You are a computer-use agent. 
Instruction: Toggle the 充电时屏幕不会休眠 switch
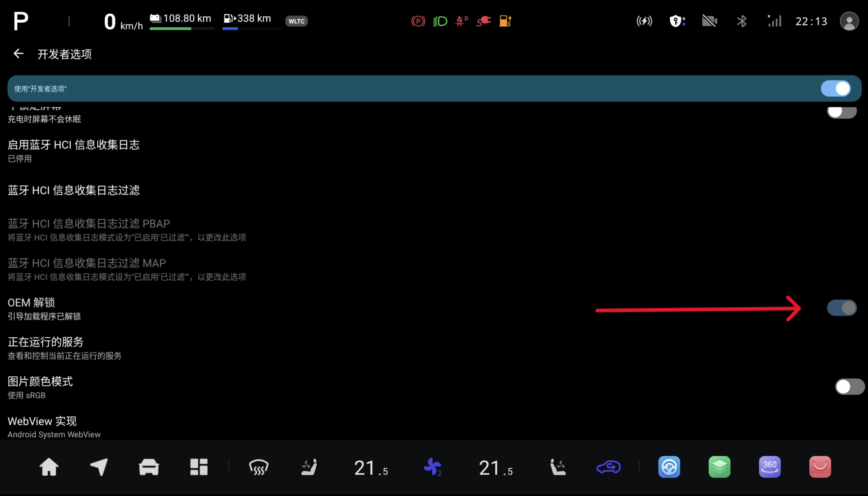click(842, 112)
